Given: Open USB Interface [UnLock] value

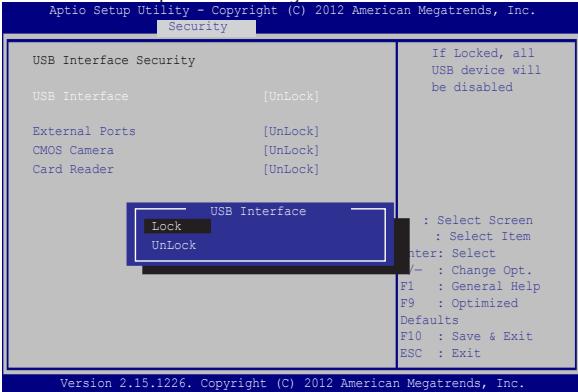Looking at the screenshot, I should point(291,96).
